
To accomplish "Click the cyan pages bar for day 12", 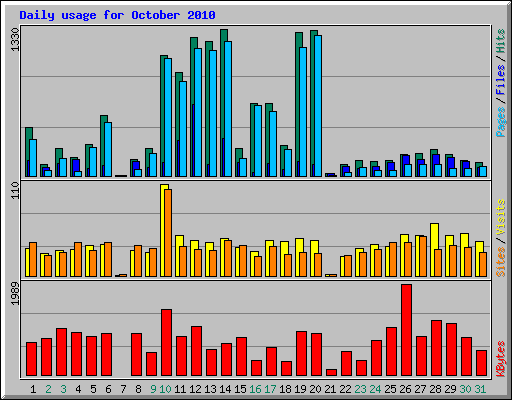I will click(x=198, y=112).
